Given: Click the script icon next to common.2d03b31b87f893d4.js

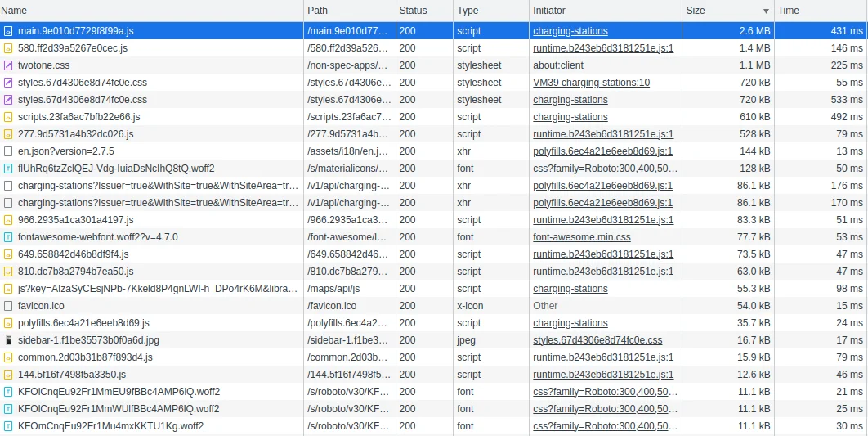Looking at the screenshot, I should (x=8, y=357).
